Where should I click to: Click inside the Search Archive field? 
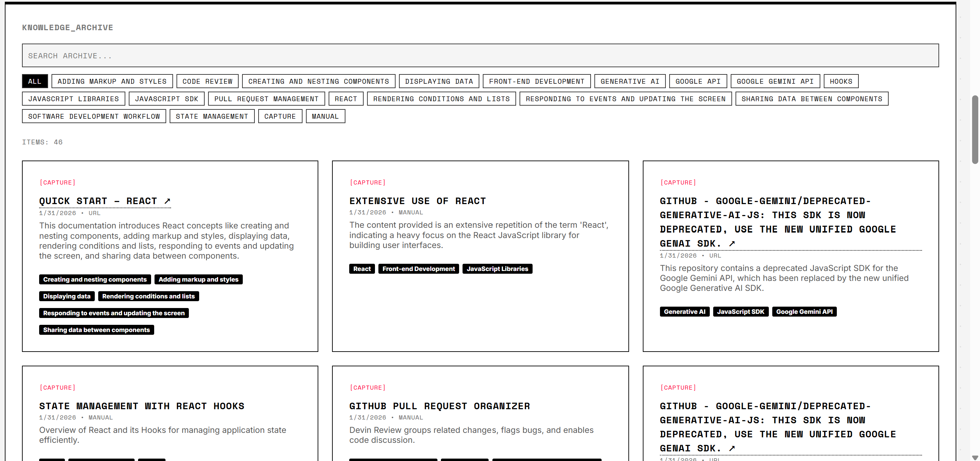click(480, 56)
